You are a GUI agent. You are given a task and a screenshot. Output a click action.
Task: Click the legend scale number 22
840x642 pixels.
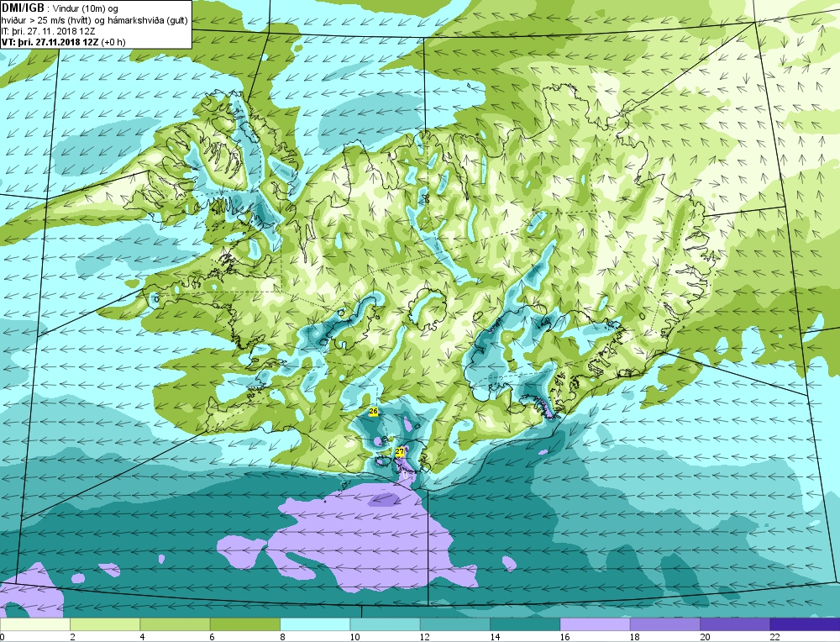(774, 637)
